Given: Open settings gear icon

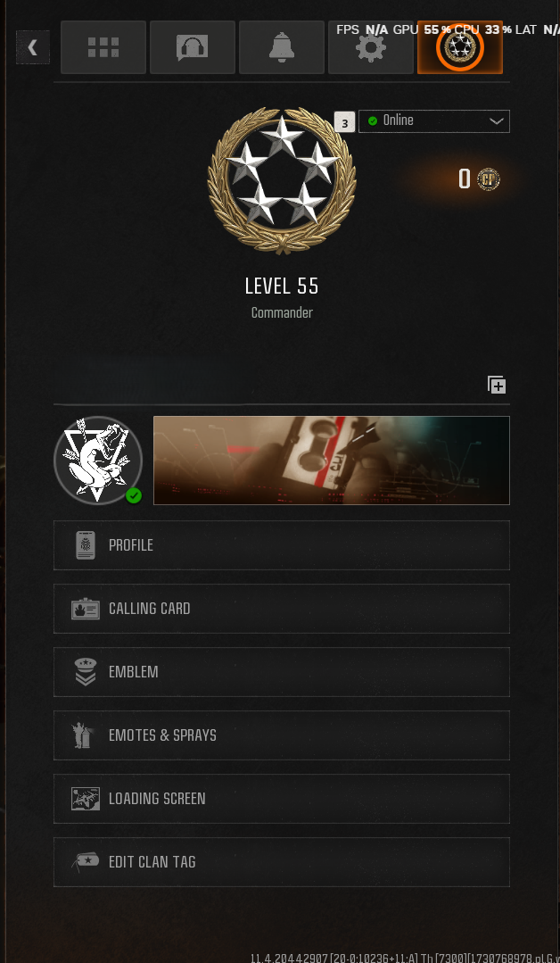Looking at the screenshot, I should pyautogui.click(x=370, y=47).
